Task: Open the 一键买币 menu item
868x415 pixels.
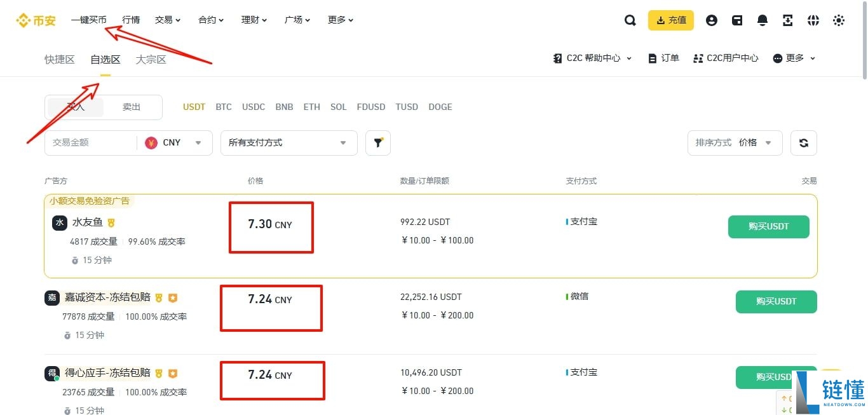Action: click(x=89, y=20)
